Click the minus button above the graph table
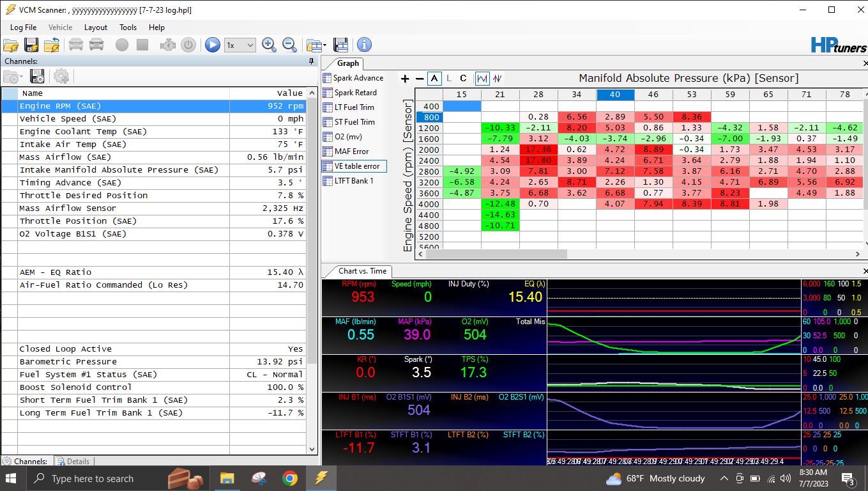 tap(420, 79)
